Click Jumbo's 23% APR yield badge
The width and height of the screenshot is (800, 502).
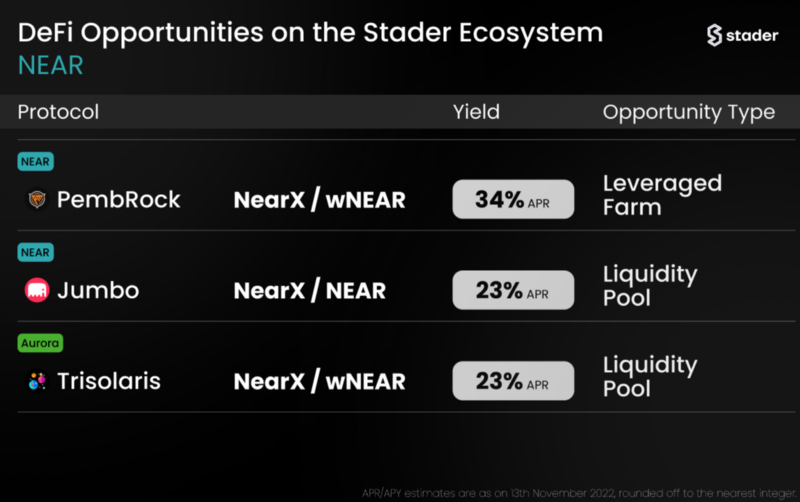coord(513,290)
